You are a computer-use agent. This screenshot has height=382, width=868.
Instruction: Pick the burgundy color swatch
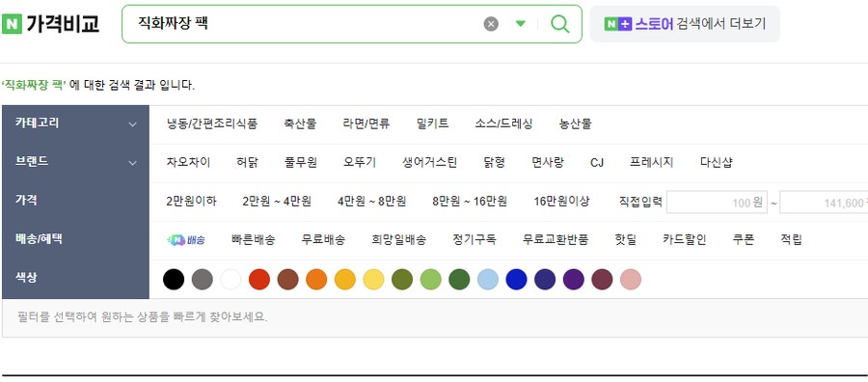pos(602,279)
